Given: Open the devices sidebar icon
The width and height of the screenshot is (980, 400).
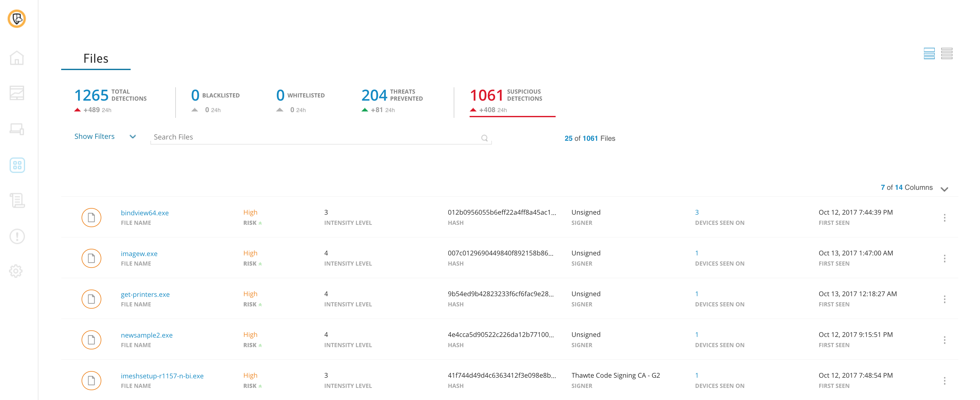Looking at the screenshot, I should [17, 129].
